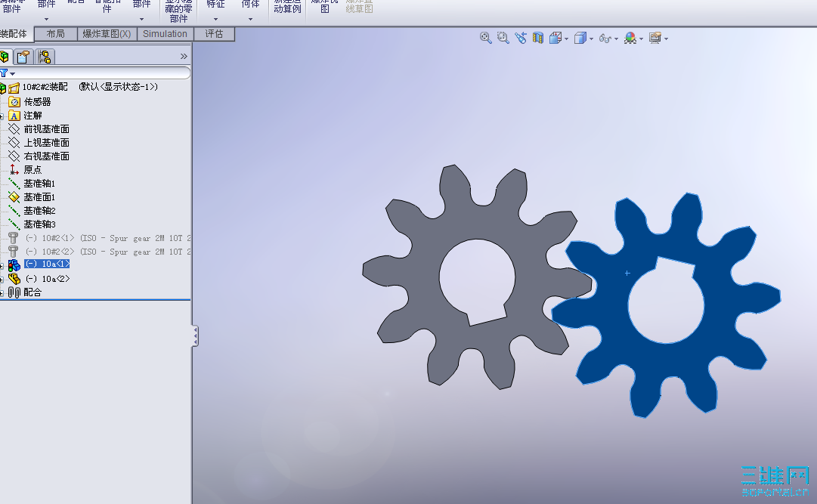The width and height of the screenshot is (817, 504).
Task: Select suppressed part 10#2<1> spur gear
Action: click(108, 238)
